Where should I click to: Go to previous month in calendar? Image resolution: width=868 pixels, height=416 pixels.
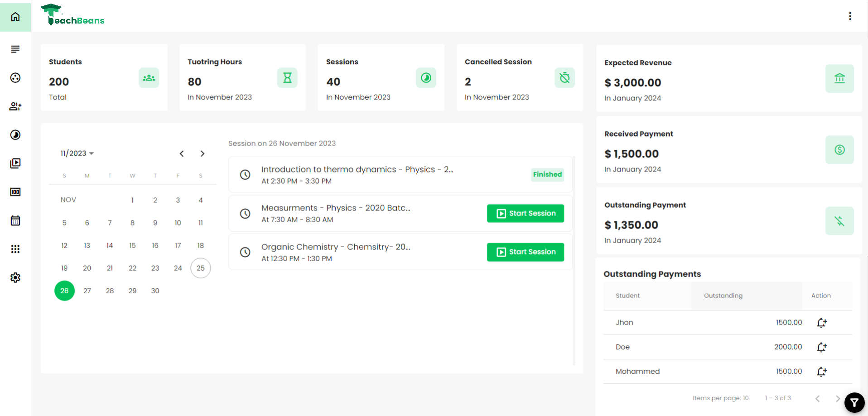pos(182,153)
